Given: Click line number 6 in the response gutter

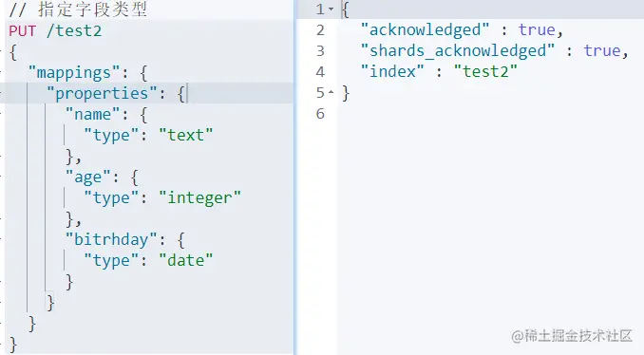Looking at the screenshot, I should [x=320, y=114].
